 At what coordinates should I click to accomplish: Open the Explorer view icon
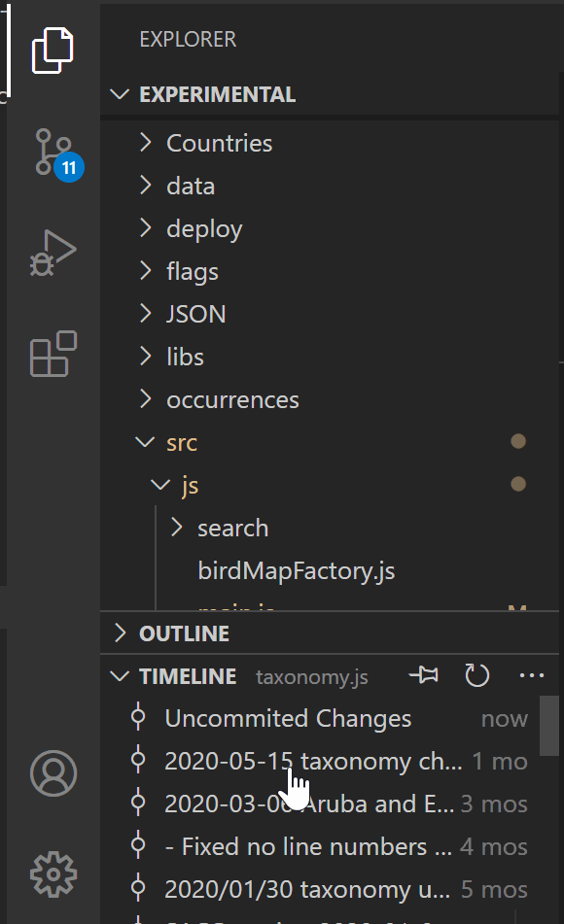[x=53, y=50]
